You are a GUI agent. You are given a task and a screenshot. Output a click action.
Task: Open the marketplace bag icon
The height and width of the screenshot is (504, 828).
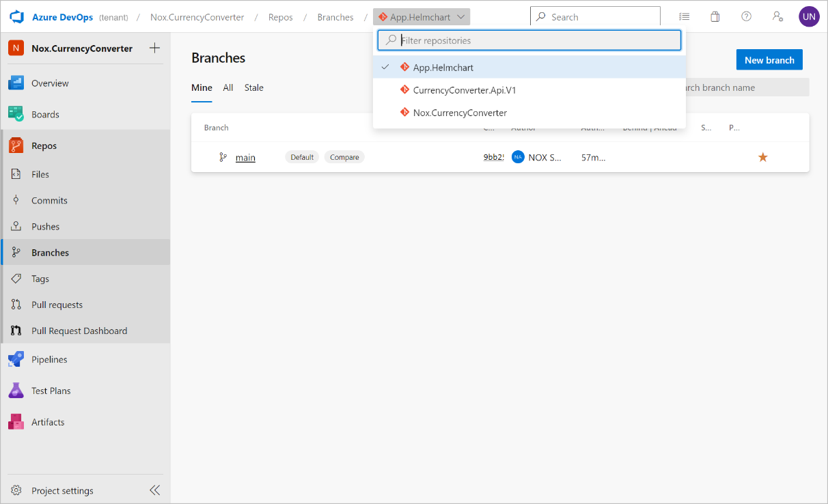(715, 17)
